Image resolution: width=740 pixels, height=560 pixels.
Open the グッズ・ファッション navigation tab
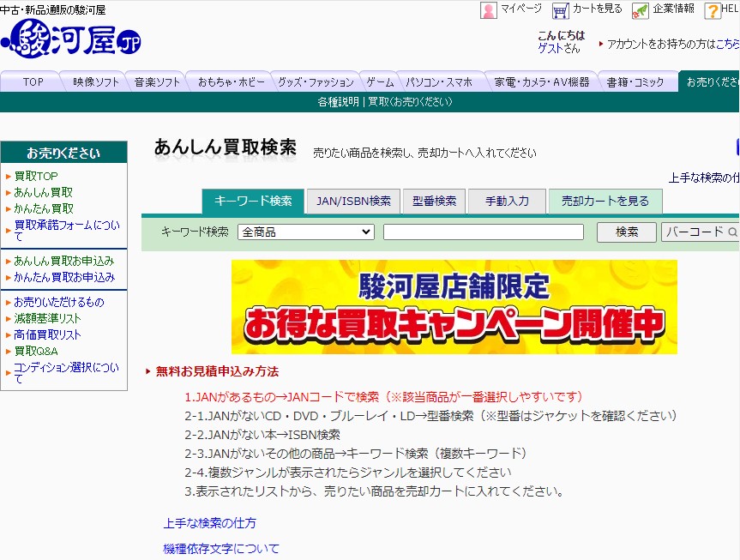[x=316, y=81]
